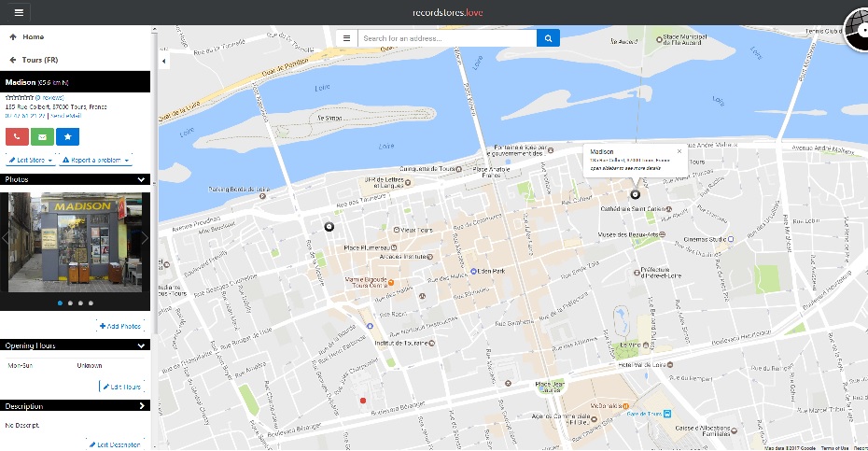Collapse the Photos section

click(x=141, y=179)
